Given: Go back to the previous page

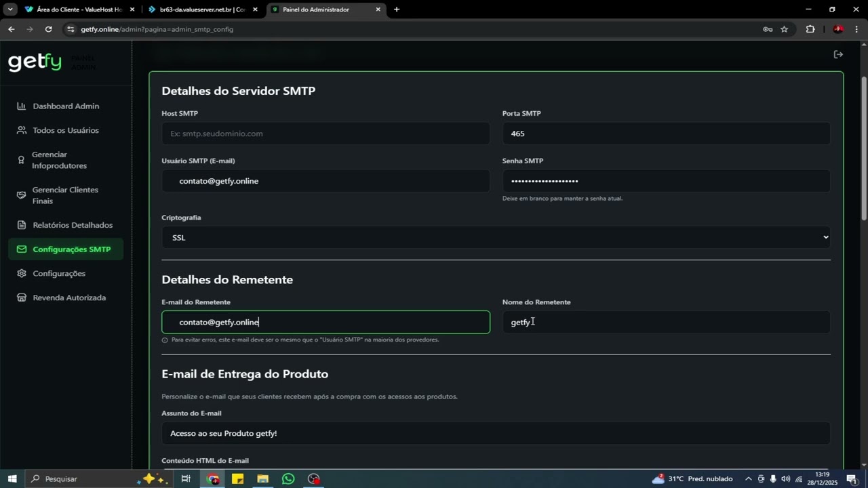Looking at the screenshot, I should click(11, 29).
